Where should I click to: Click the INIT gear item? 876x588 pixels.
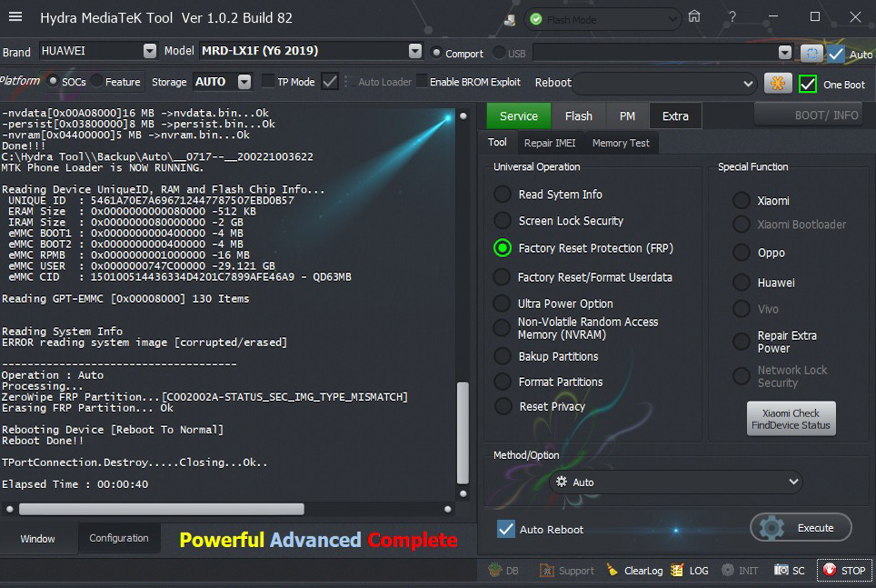point(740,570)
